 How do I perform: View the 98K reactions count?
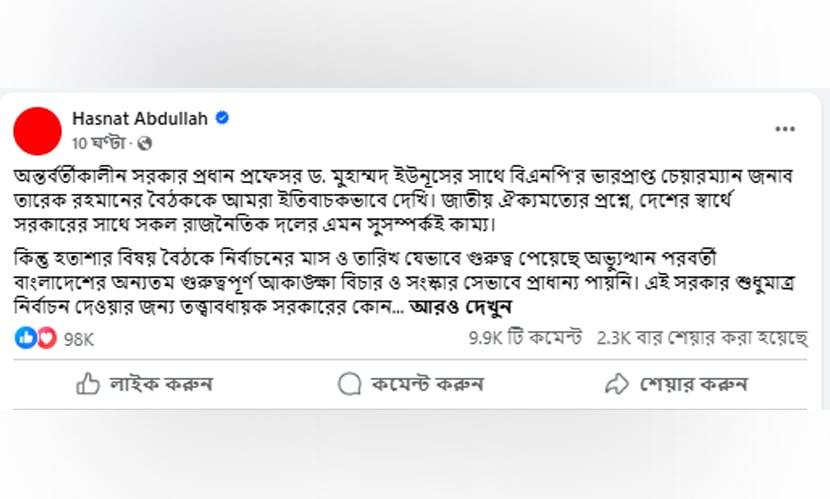(78, 339)
